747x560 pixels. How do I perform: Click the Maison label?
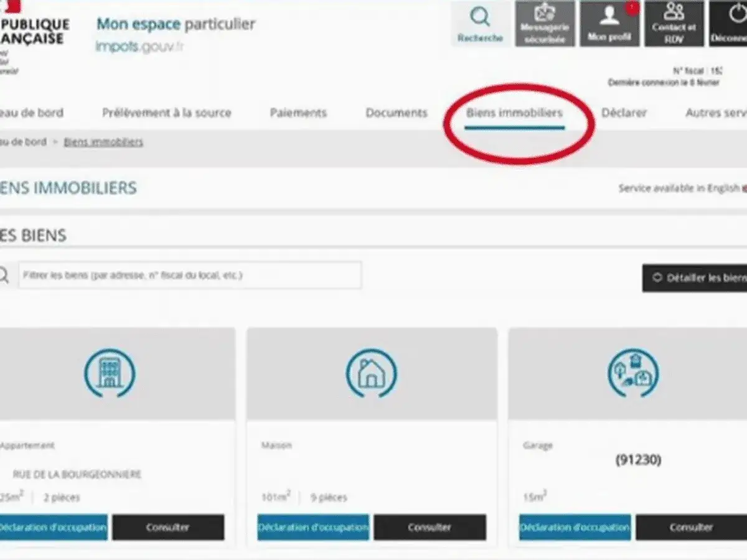(276, 446)
